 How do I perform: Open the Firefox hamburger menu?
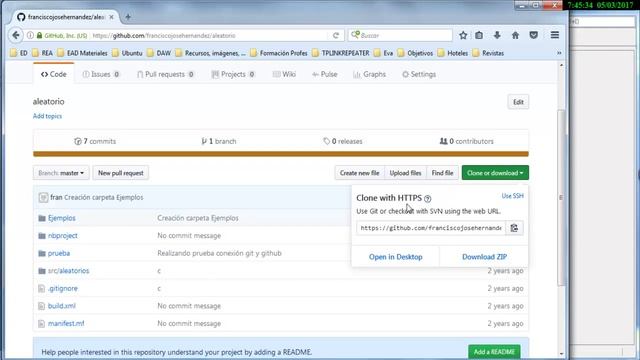[555, 35]
